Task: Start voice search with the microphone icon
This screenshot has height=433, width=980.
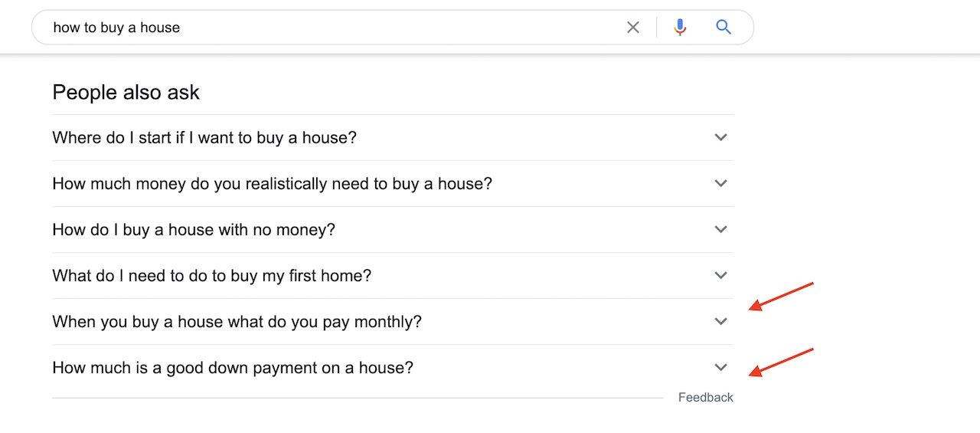Action: tap(680, 28)
